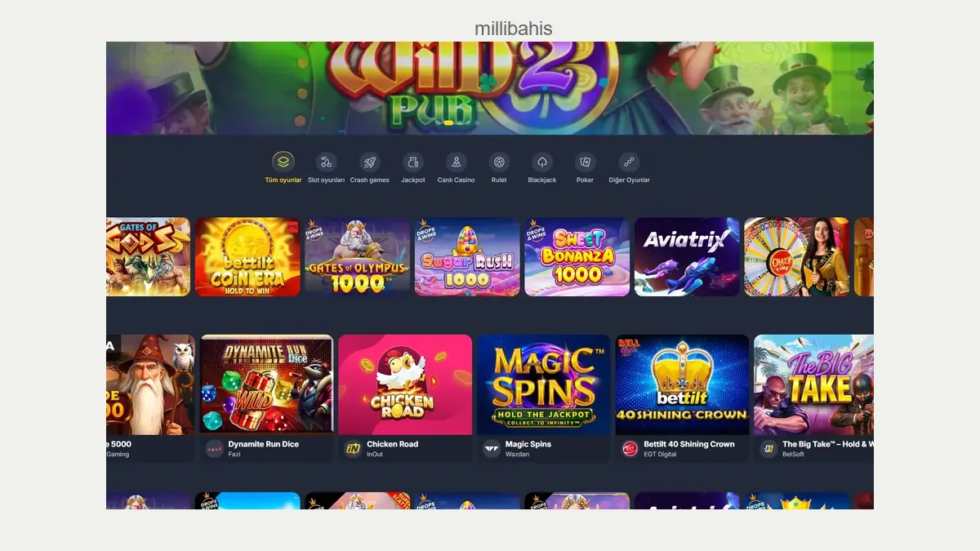Open the Dynamite Run Dice game card
Screen dimensions: 980x551
[x=267, y=398]
